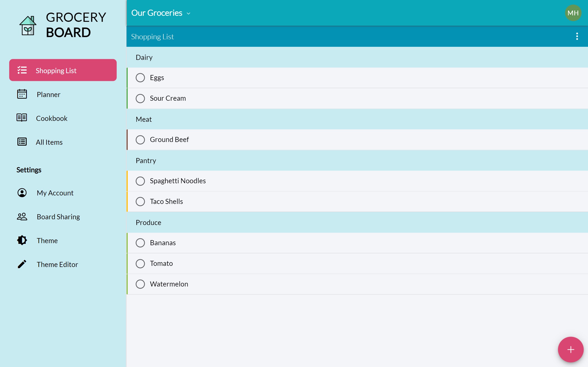Mark Ground Beef as purchased
588x367 pixels.
click(140, 139)
